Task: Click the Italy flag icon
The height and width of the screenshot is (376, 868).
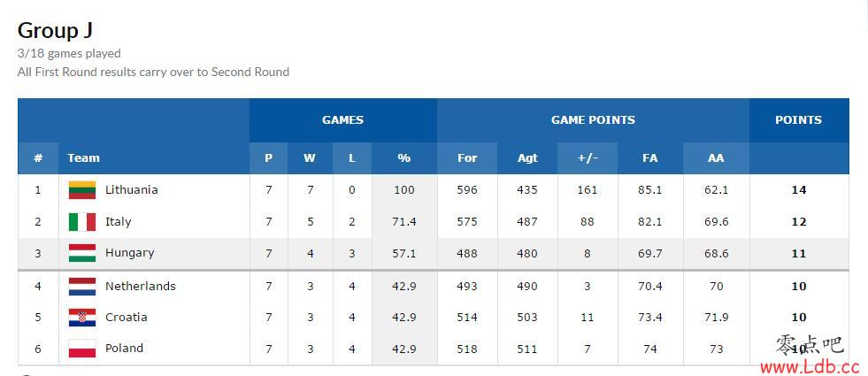Action: point(82,222)
